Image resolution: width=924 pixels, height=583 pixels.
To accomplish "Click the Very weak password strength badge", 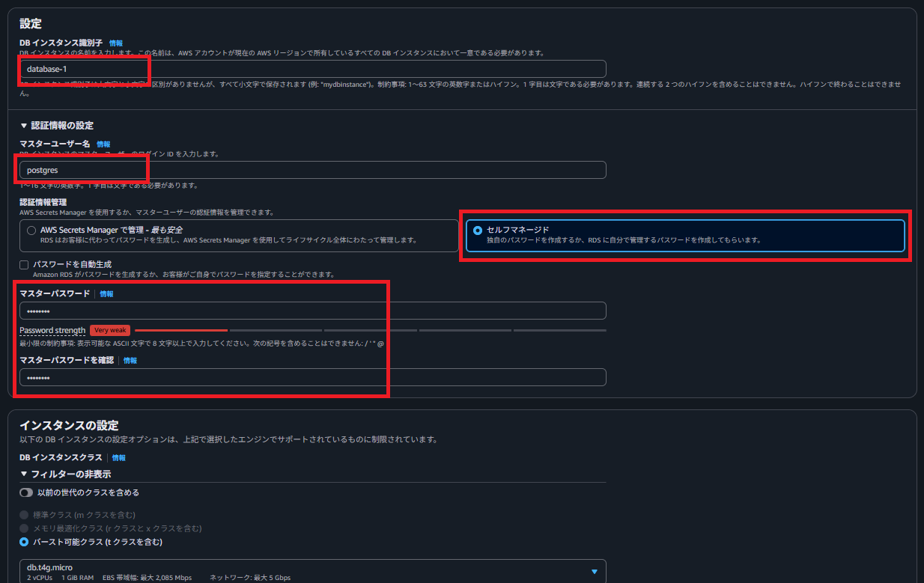I will (110, 330).
